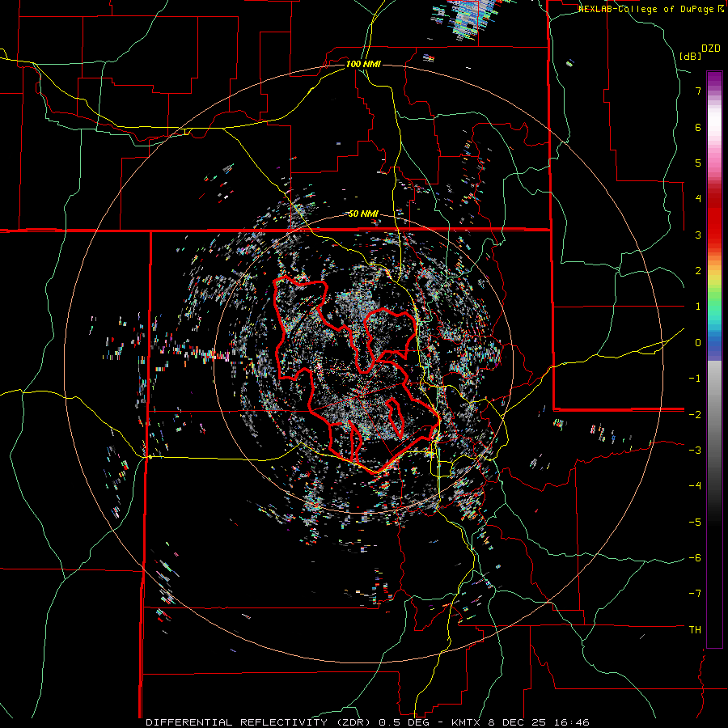Image resolution: width=728 pixels, height=728 pixels.
Task: Click the "-1" value on color scale
Action: tap(695, 379)
